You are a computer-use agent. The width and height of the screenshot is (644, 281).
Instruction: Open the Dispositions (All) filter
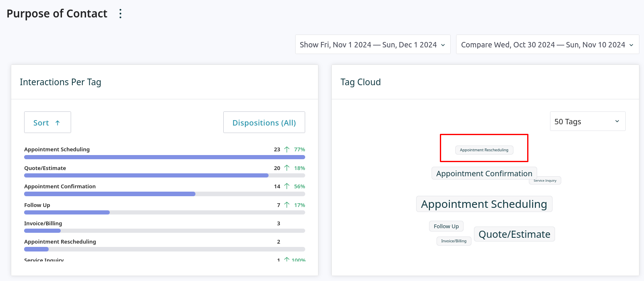tap(264, 123)
